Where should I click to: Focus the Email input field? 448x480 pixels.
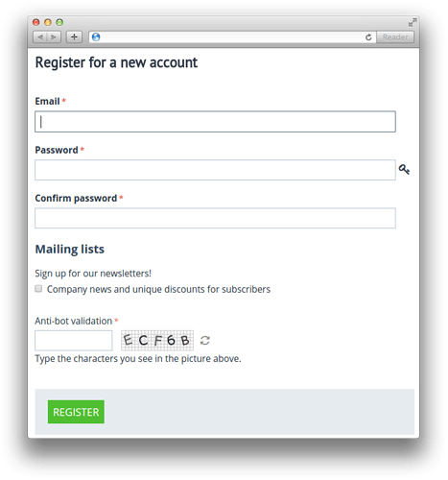tap(215, 122)
